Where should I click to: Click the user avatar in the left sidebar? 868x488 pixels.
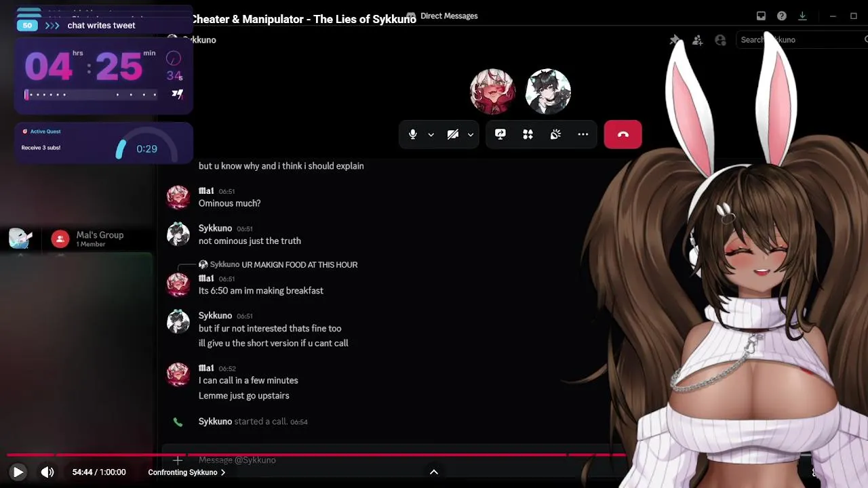[20, 239]
